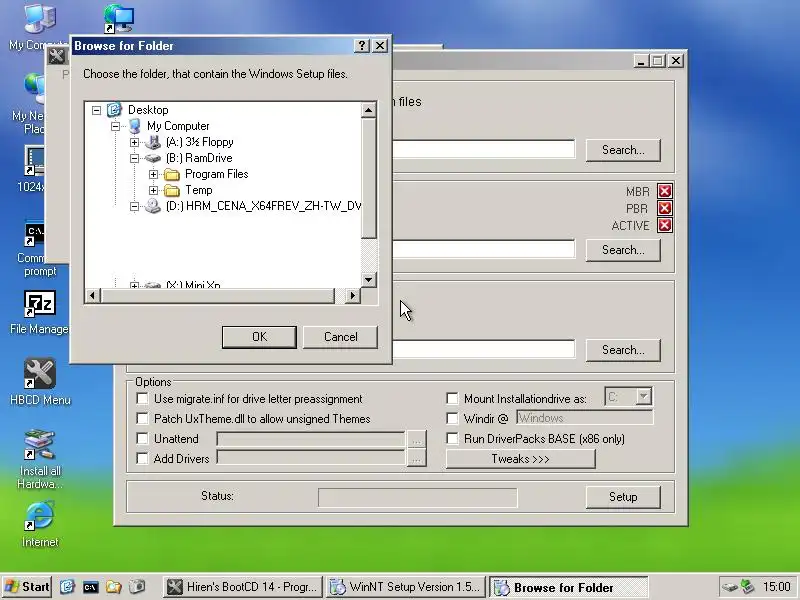The image size is (800, 600).
Task: Select Browse for Folder taskbar item
Action: (568, 587)
